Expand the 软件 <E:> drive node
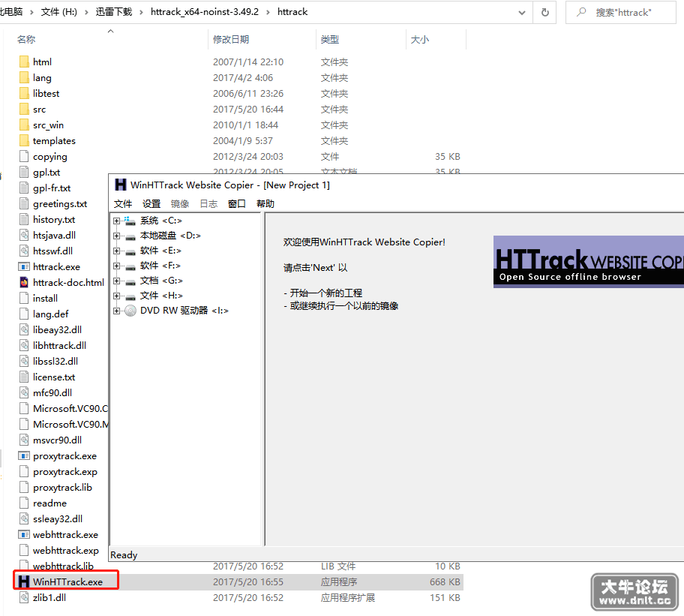 click(116, 251)
